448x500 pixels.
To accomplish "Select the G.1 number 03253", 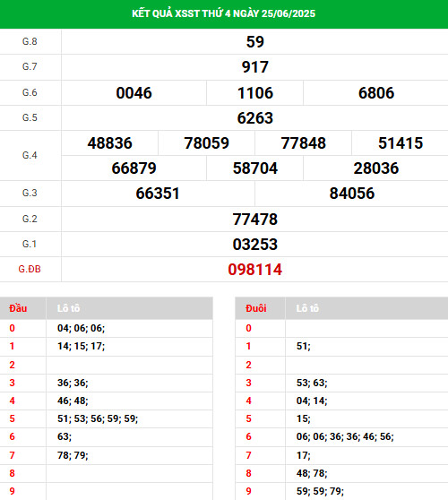I will 255,245.
